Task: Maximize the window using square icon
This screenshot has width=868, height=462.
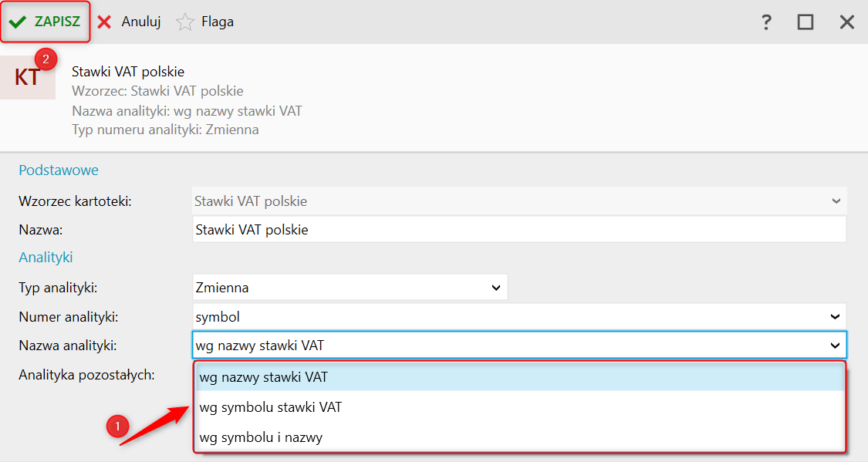Action: tap(806, 22)
